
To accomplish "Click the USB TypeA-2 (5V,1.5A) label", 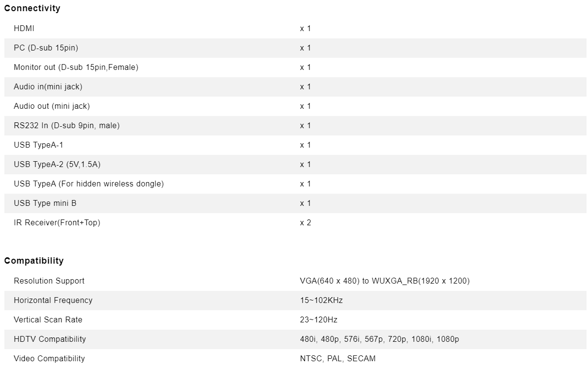I will tap(57, 165).
